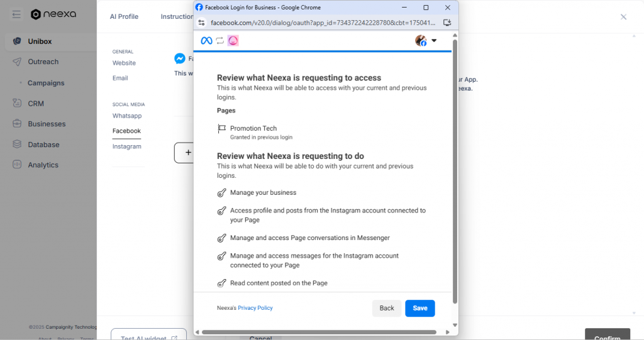Open Unibox in the Neexa sidebar
This screenshot has height=340, width=644.
coord(50,41)
